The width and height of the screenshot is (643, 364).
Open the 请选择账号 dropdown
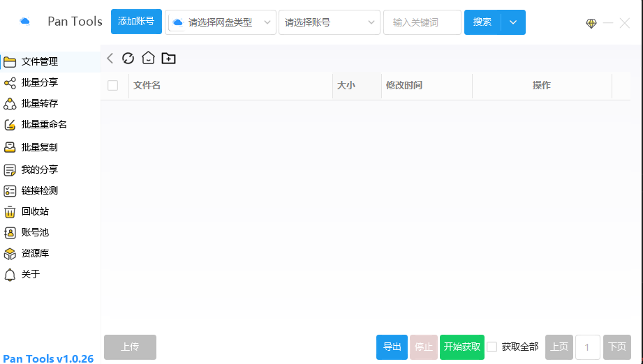point(329,22)
